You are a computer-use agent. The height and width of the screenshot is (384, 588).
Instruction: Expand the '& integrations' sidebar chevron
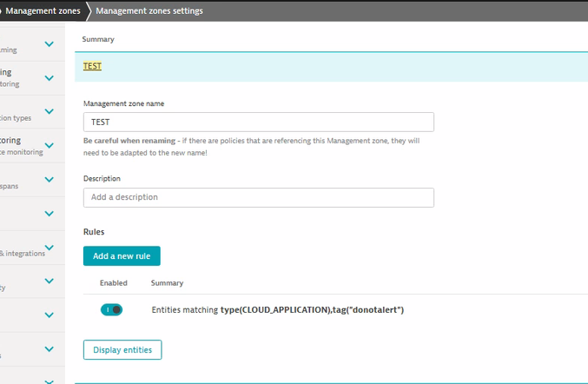pyautogui.click(x=50, y=247)
